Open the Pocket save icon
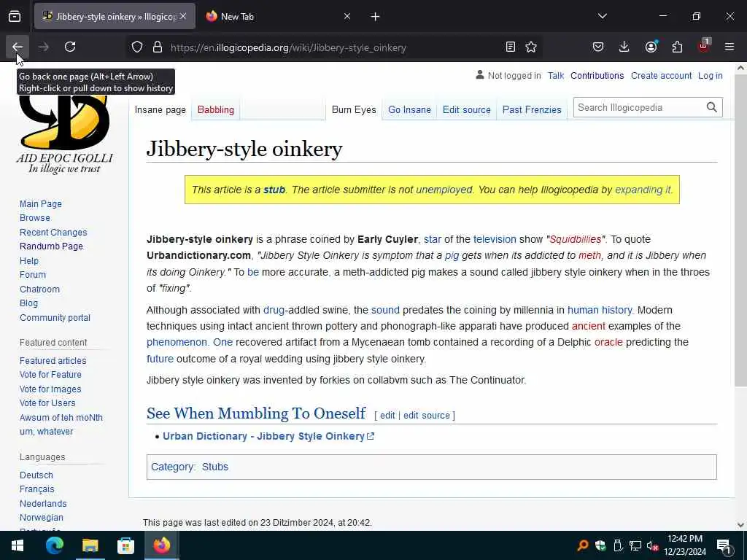Image resolution: width=747 pixels, height=560 pixels. (x=598, y=47)
